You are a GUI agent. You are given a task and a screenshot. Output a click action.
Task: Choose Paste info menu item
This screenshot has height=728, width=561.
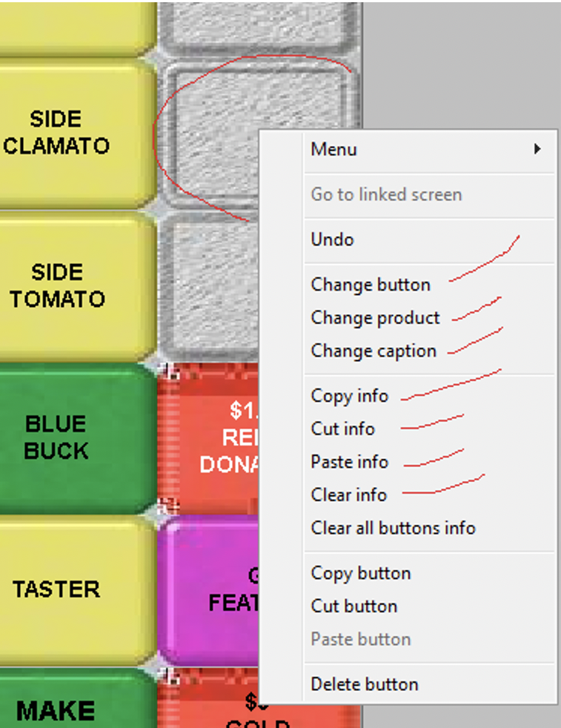[349, 462]
